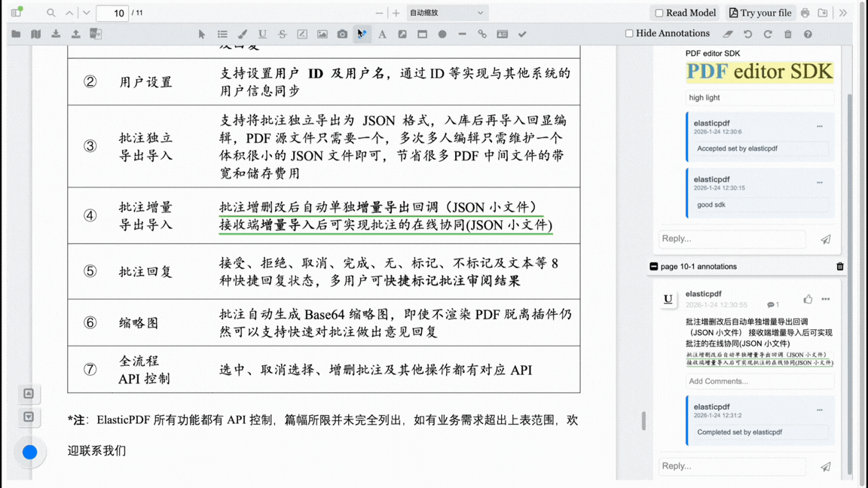Select the strikethrough annotation tool
The image size is (868, 488).
pos(281,33)
